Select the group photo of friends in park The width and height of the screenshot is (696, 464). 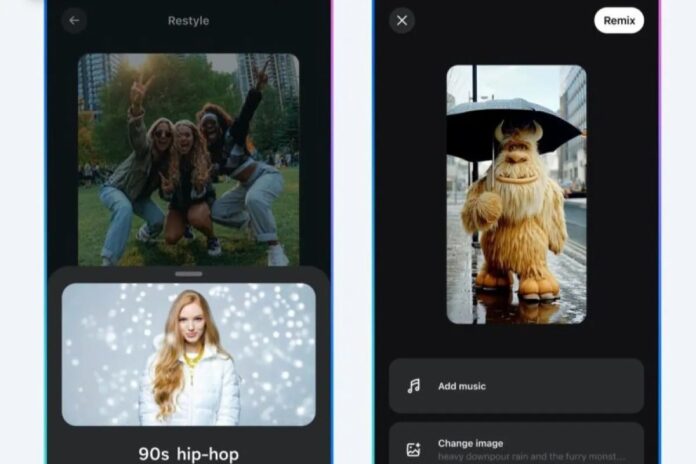[x=189, y=160]
